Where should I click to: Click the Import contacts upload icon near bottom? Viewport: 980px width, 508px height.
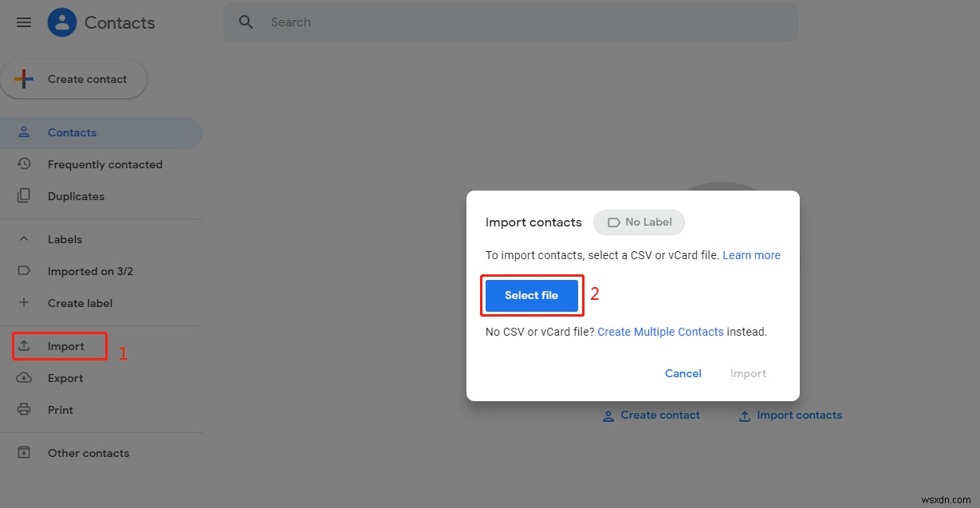(743, 415)
